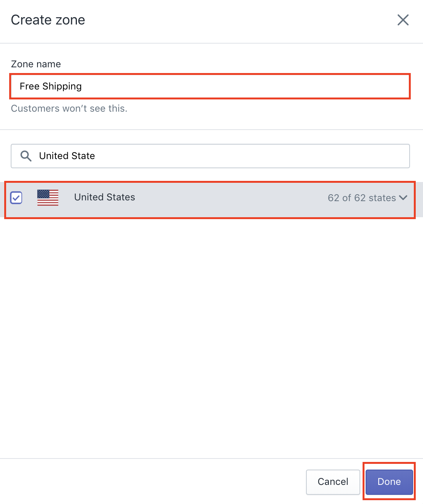The image size is (423, 504).
Task: Click the magnifying glass search icon
Action: coord(26,156)
